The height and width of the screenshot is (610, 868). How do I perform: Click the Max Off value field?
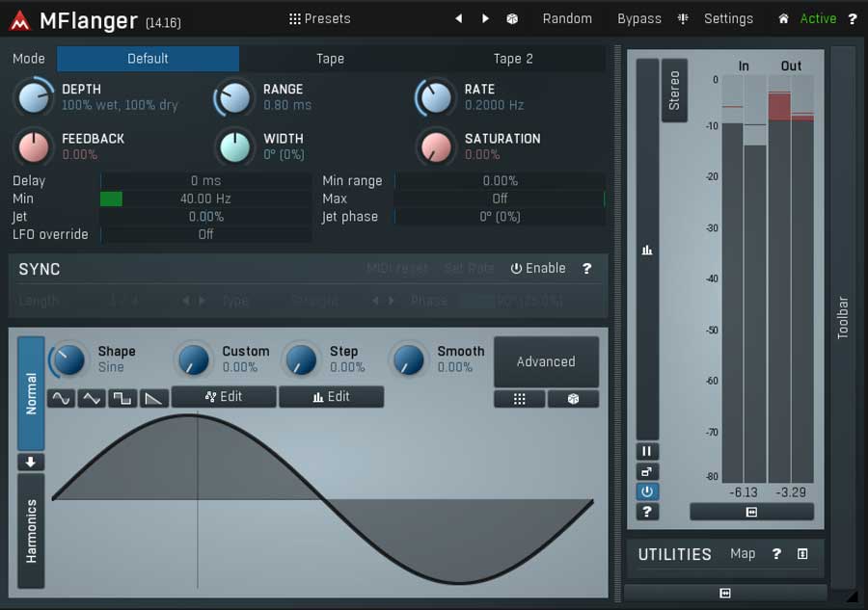coord(500,199)
